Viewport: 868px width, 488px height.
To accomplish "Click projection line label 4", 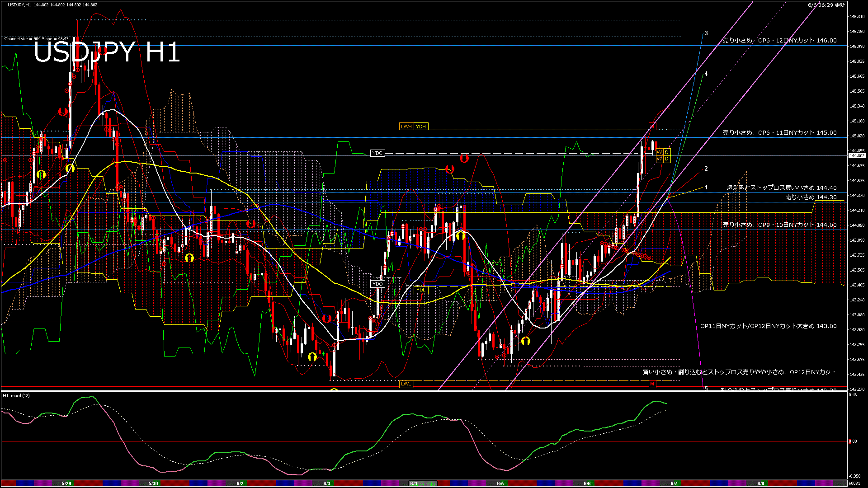I will click(x=706, y=74).
